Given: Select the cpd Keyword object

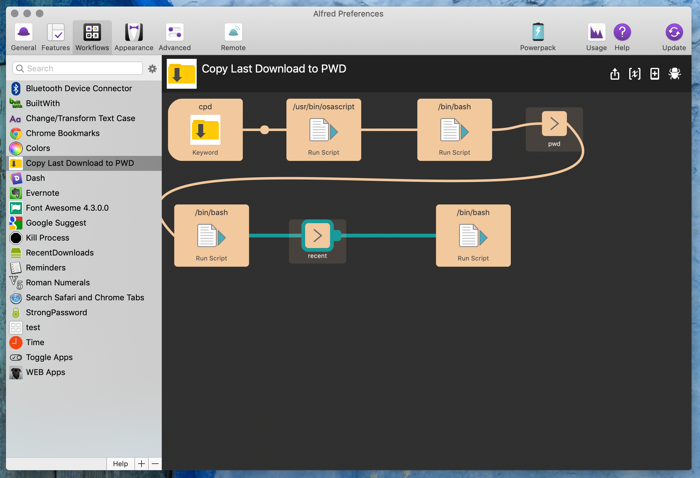Looking at the screenshot, I should (x=205, y=130).
